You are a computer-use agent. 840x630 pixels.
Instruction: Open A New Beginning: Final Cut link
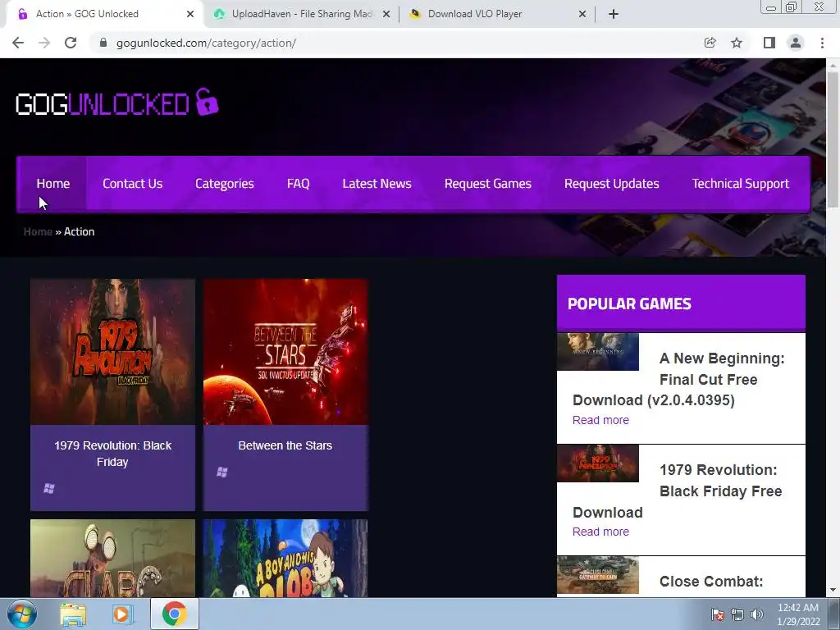click(x=678, y=379)
